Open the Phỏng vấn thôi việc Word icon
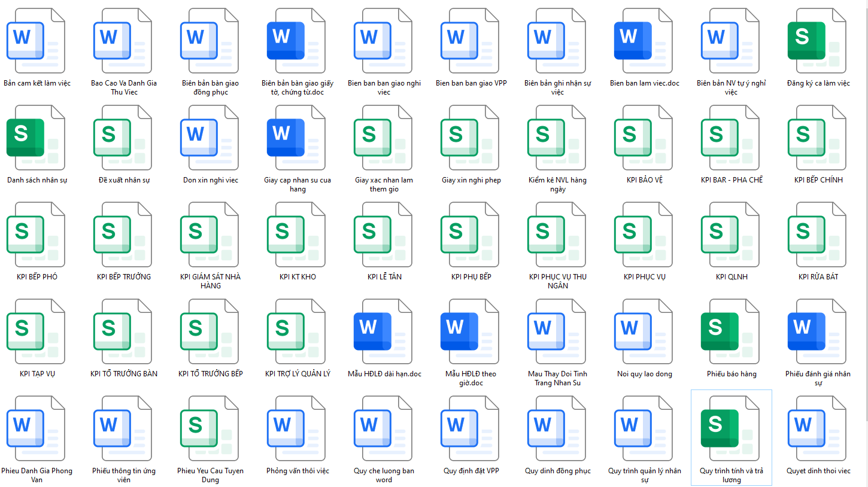Viewport: 868px width, 487px height. point(296,428)
